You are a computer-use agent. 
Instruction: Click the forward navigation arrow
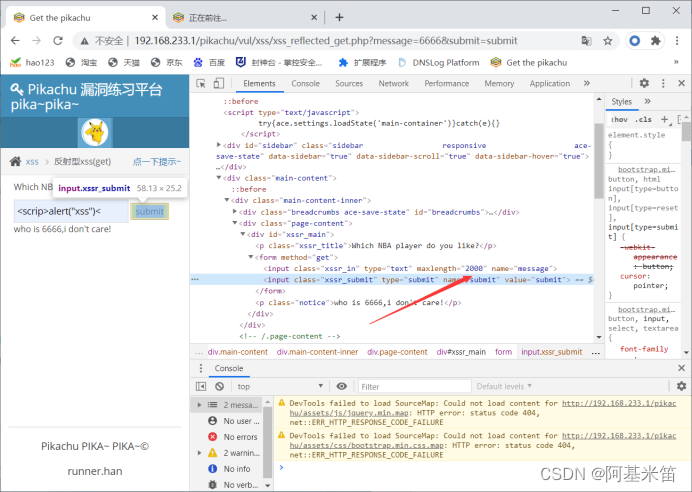(37, 41)
